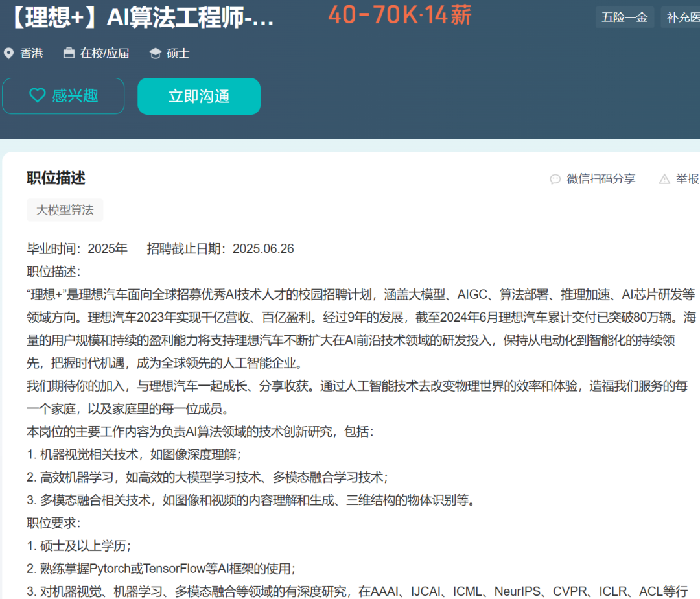
Task: Click the 大模型算法 keyword tag
Action: [x=65, y=210]
